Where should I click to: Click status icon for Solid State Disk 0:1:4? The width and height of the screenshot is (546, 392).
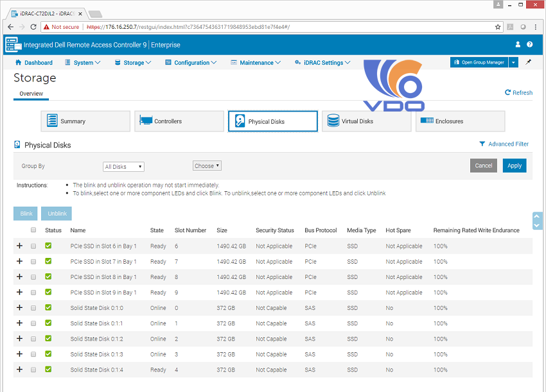48,370
